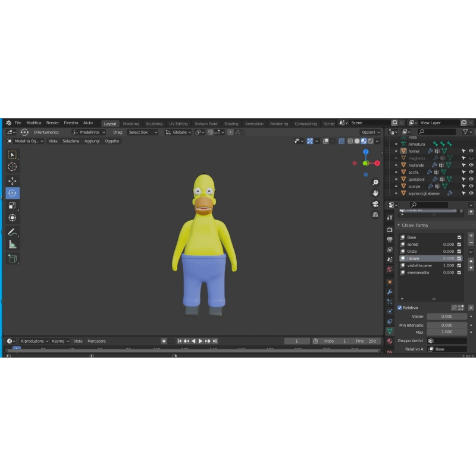Open the Render menu
Viewport: 476px width, 476px height.
[52, 123]
